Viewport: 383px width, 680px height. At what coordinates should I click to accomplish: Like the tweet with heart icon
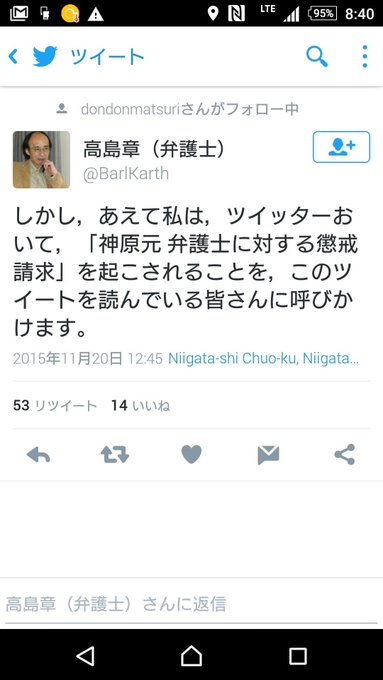coord(191,455)
